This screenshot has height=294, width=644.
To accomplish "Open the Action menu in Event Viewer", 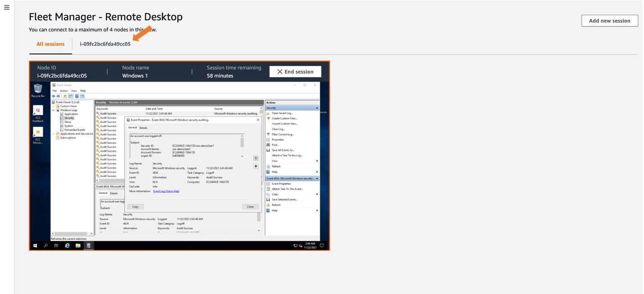I will tap(64, 91).
